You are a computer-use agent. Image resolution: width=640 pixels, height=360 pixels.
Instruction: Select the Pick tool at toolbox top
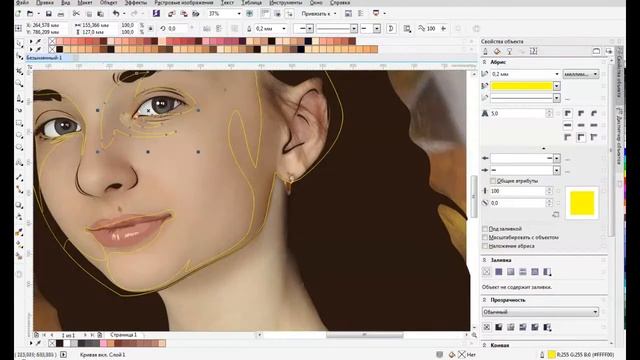(x=19, y=43)
